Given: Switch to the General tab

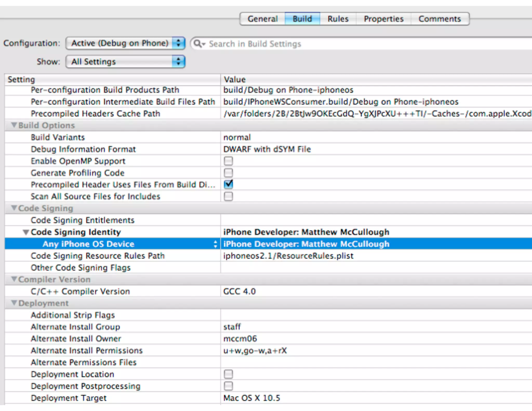Looking at the screenshot, I should 262,19.
